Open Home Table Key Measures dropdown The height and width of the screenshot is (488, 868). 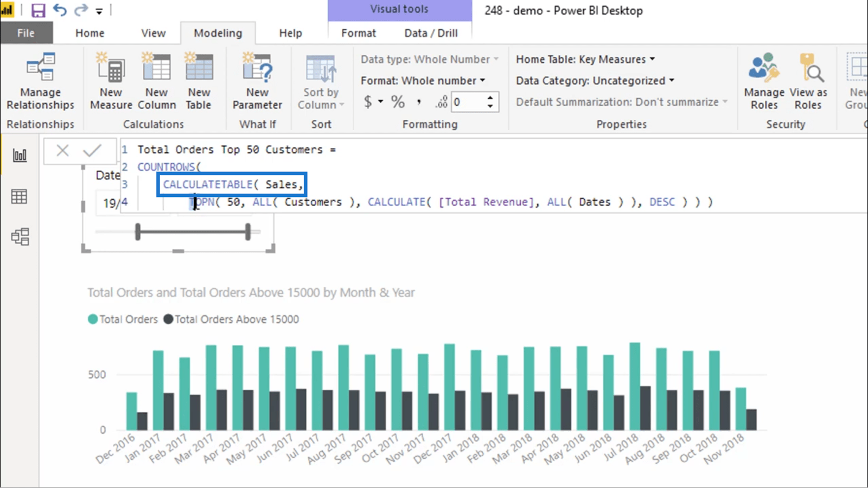pyautogui.click(x=585, y=59)
